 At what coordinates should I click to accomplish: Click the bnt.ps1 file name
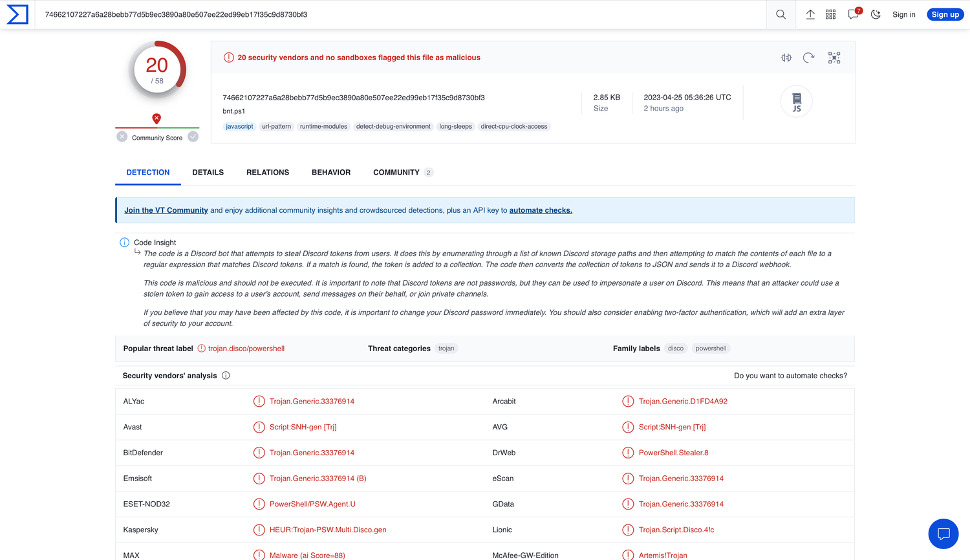coord(233,111)
